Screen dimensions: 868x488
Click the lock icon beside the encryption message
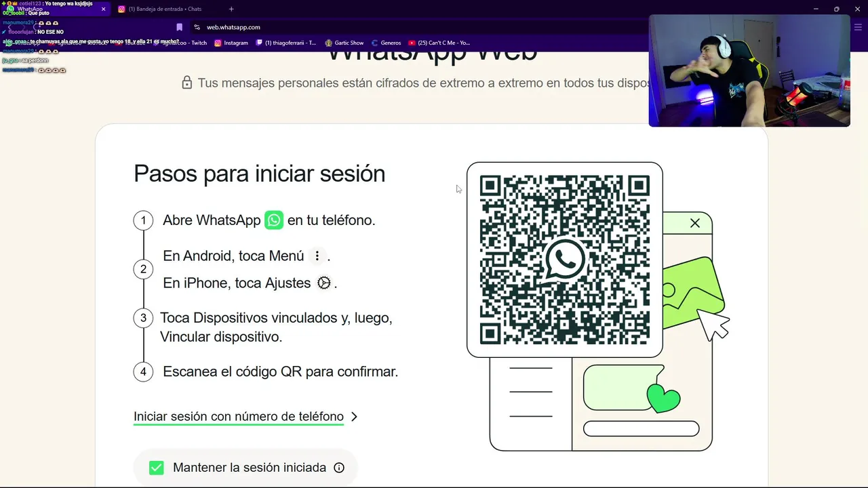point(187,83)
